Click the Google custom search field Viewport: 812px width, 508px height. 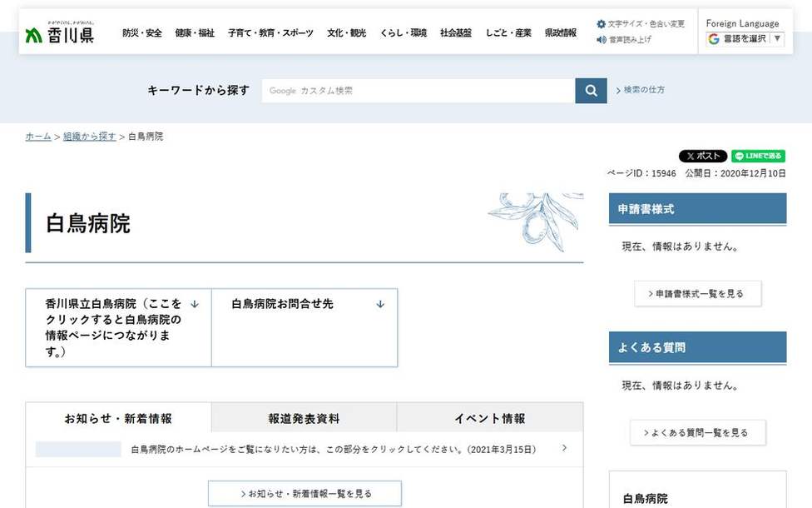(x=418, y=91)
